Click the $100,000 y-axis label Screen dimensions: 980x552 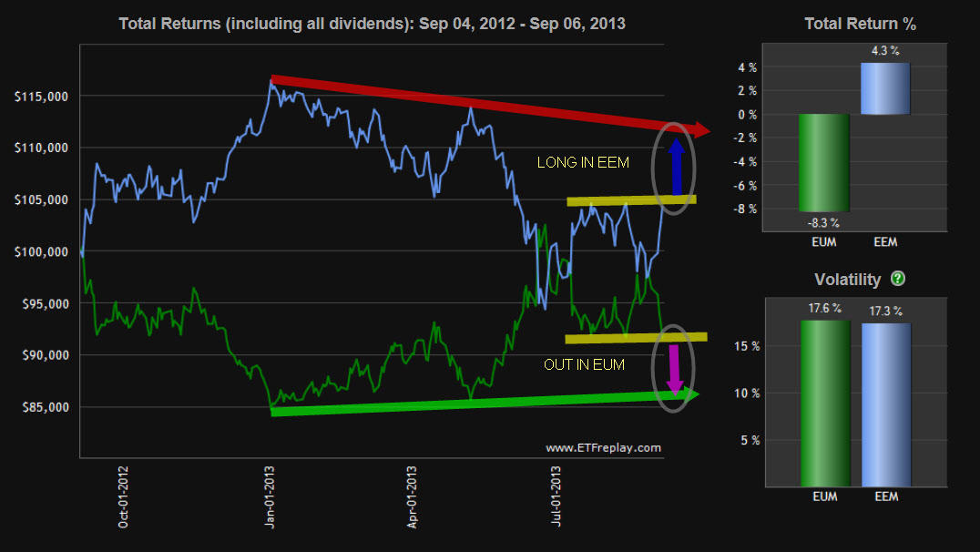click(x=42, y=251)
